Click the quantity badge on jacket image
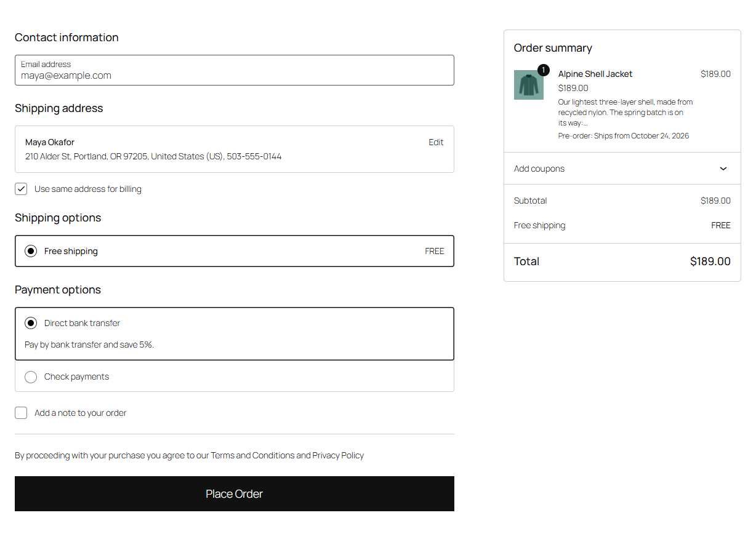The height and width of the screenshot is (558, 756). pyautogui.click(x=543, y=70)
